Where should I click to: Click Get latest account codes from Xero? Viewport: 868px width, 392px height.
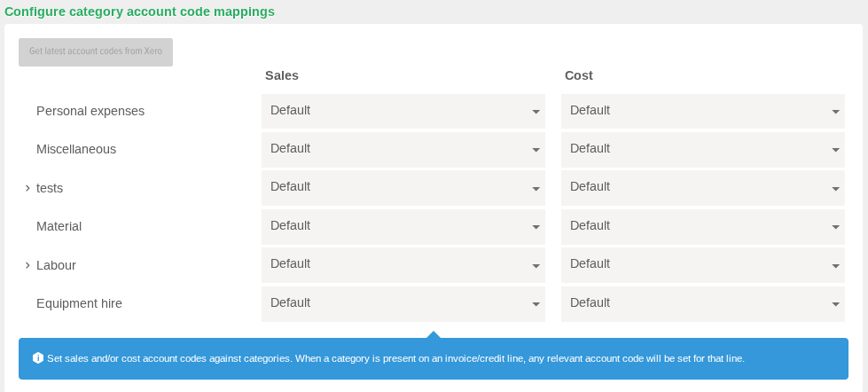(x=96, y=52)
